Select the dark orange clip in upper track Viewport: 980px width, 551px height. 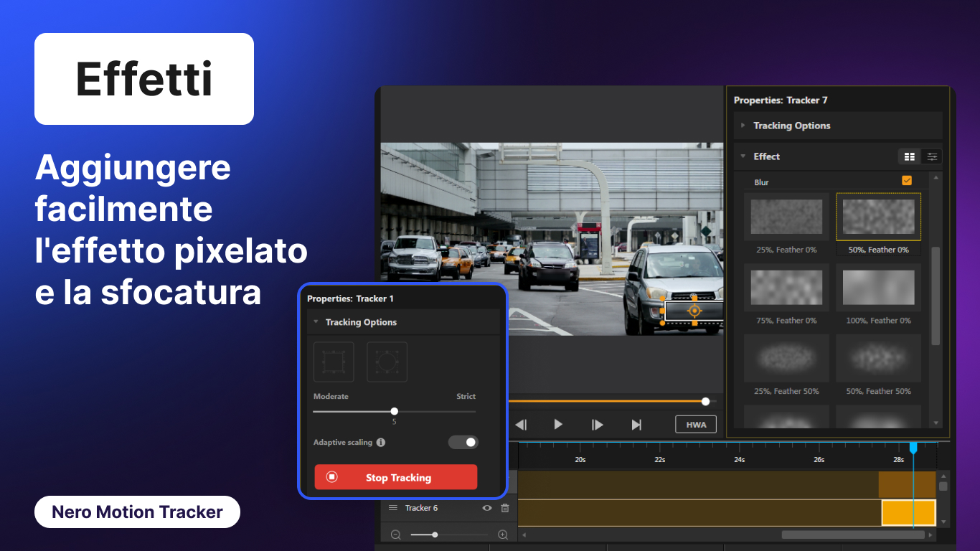coord(907,484)
